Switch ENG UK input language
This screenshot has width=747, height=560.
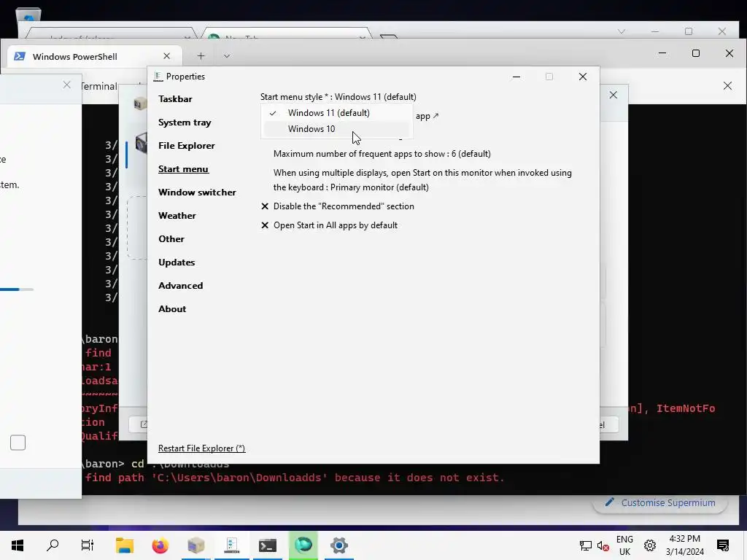point(624,545)
